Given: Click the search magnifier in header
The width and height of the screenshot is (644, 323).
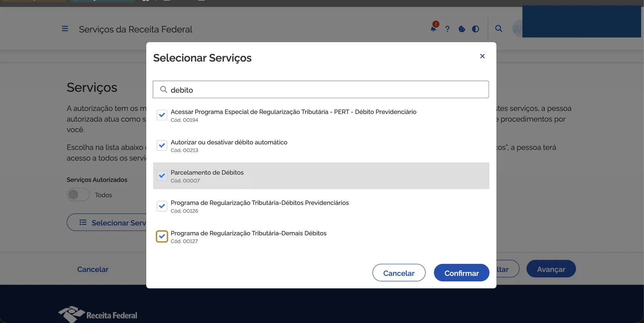Looking at the screenshot, I should point(499,29).
